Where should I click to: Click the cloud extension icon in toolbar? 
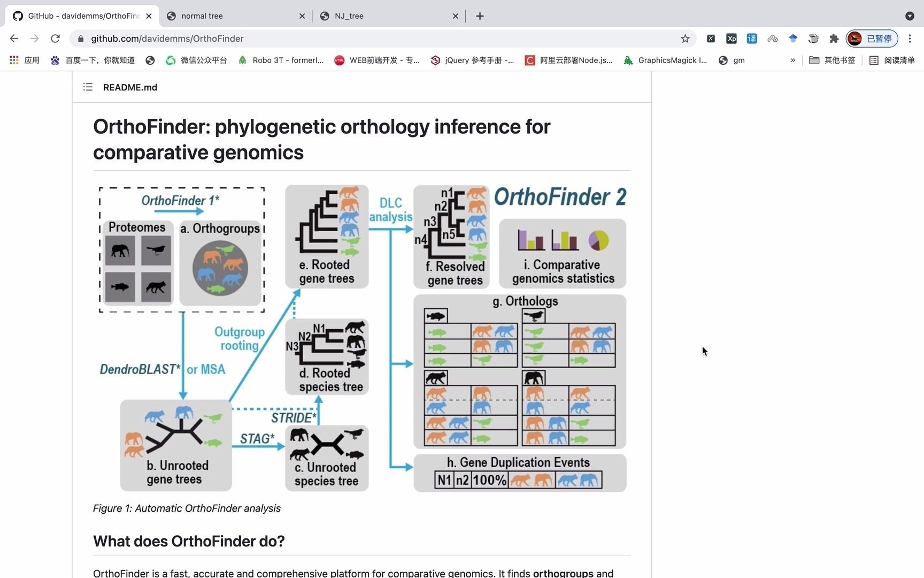(772, 39)
